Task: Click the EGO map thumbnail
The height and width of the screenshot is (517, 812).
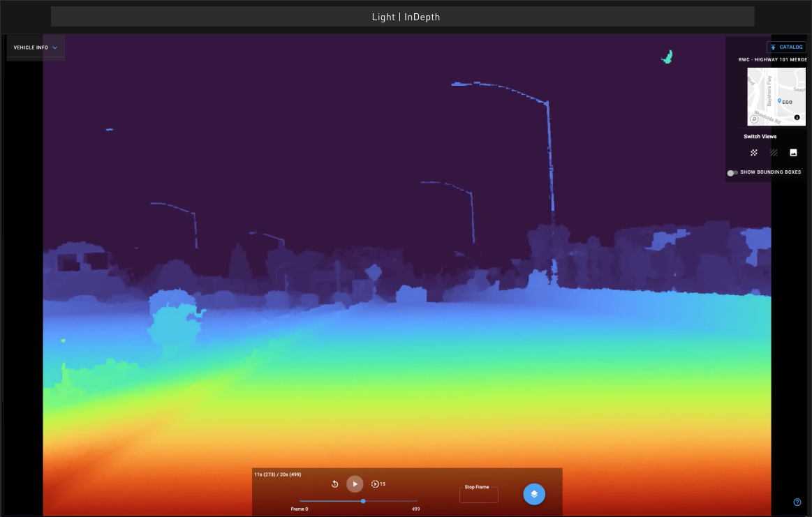Action: (776, 96)
